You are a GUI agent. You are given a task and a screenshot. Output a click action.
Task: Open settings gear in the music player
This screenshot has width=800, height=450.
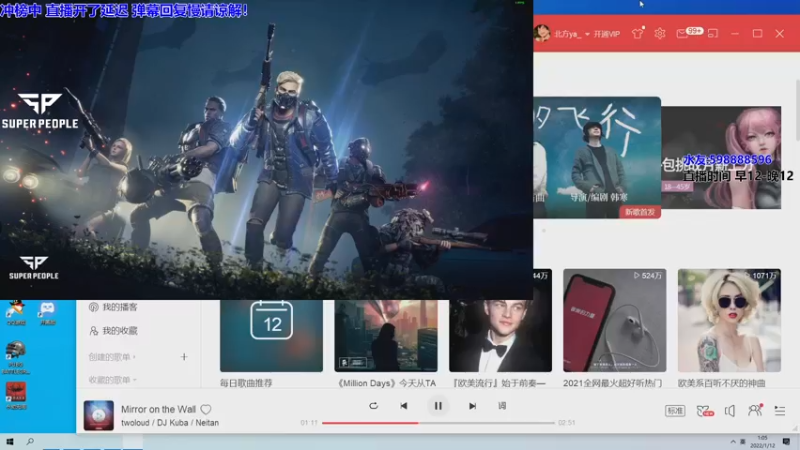660,34
